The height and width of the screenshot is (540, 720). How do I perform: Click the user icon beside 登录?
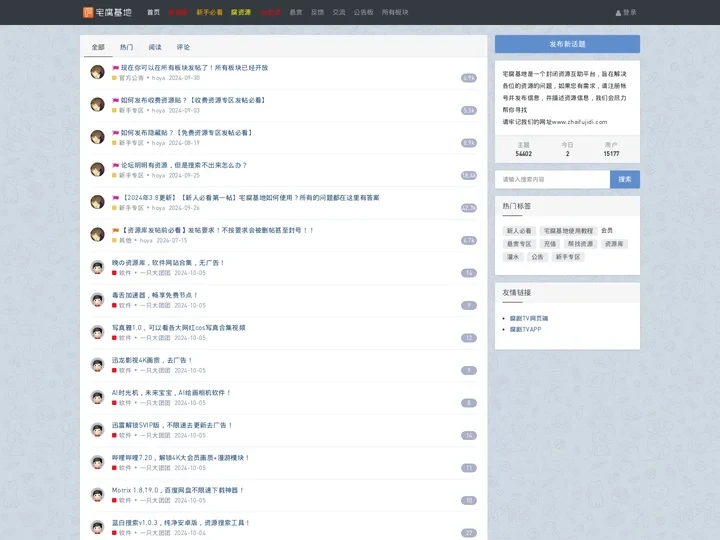[618, 13]
